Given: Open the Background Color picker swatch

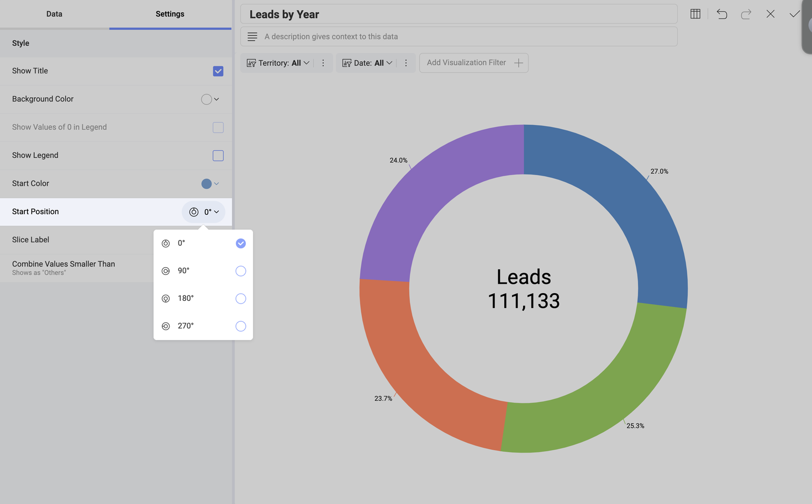Looking at the screenshot, I should pyautogui.click(x=207, y=99).
